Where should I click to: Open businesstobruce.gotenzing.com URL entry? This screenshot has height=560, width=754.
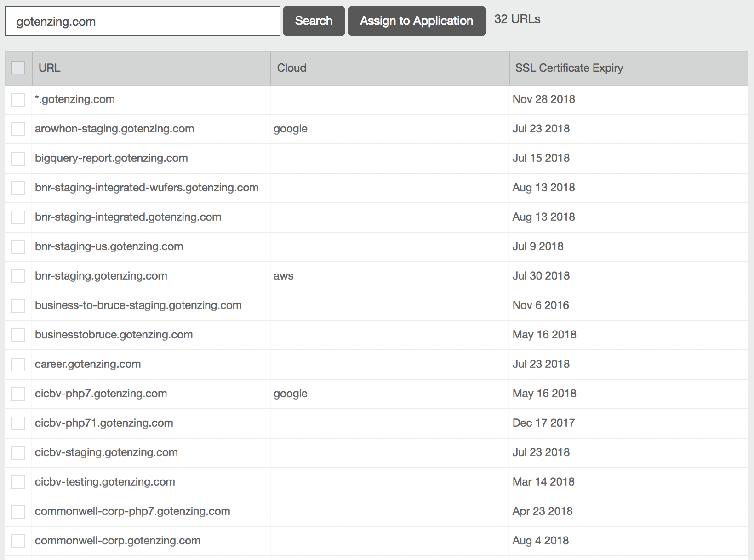(x=114, y=335)
